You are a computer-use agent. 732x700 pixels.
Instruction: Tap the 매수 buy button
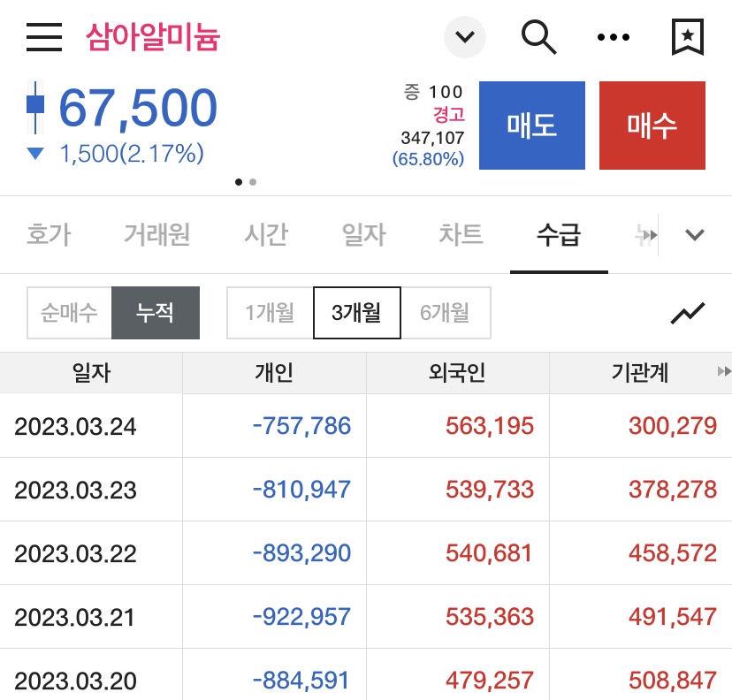tap(652, 126)
